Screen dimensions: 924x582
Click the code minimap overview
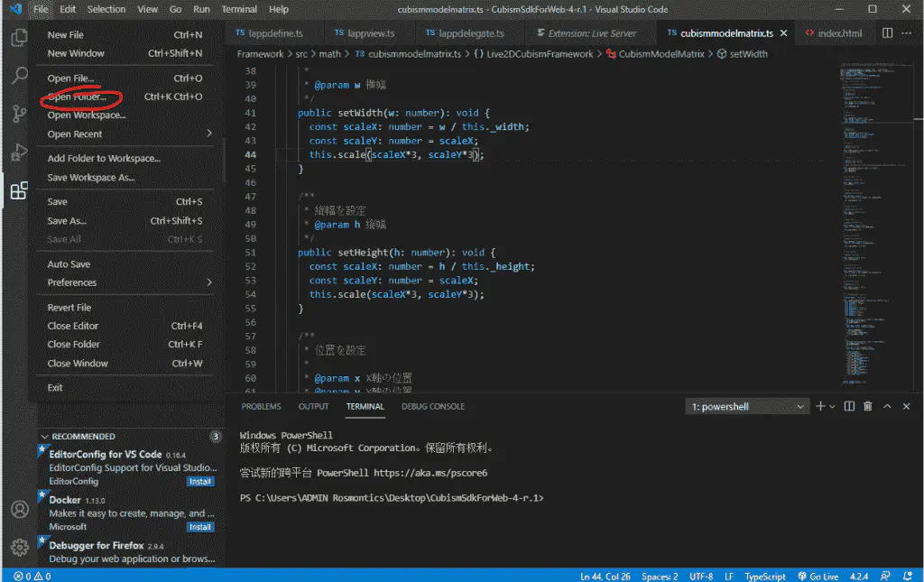878,223
